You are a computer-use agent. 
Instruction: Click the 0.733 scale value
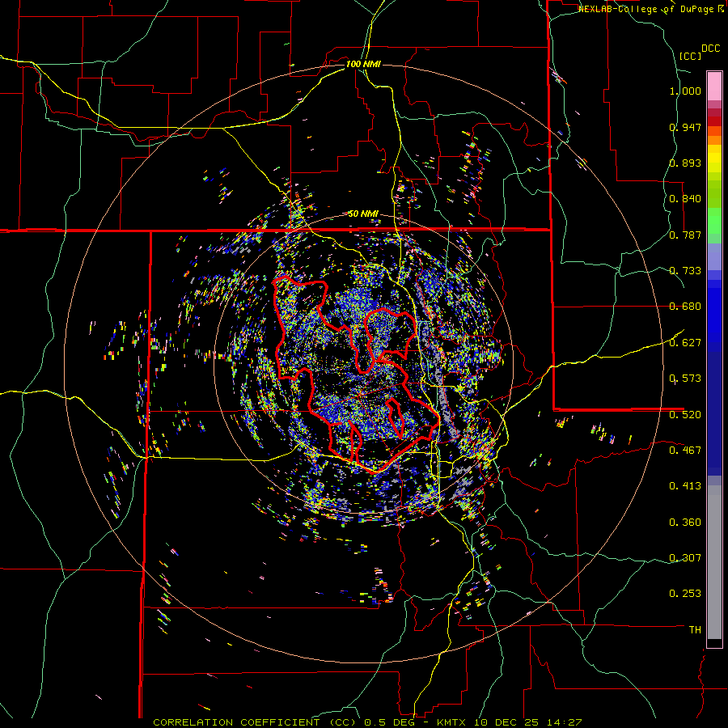(x=685, y=271)
